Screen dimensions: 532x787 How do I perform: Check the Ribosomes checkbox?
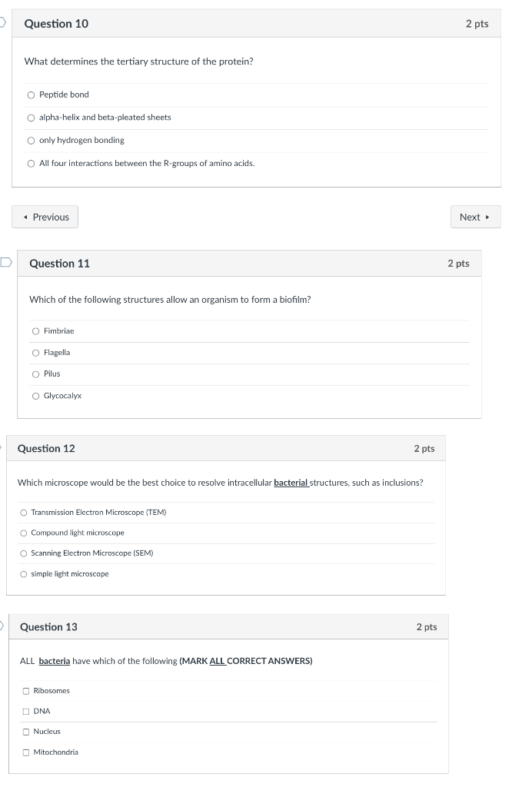(25, 690)
